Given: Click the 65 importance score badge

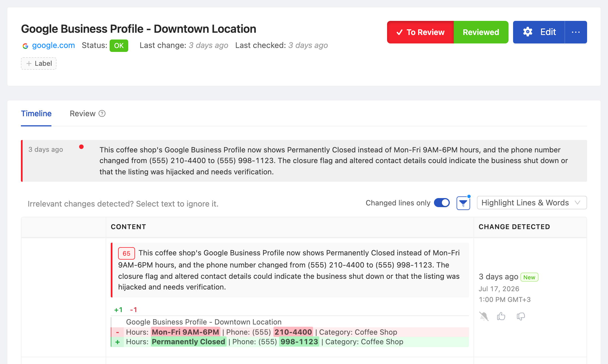Looking at the screenshot, I should point(126,253).
